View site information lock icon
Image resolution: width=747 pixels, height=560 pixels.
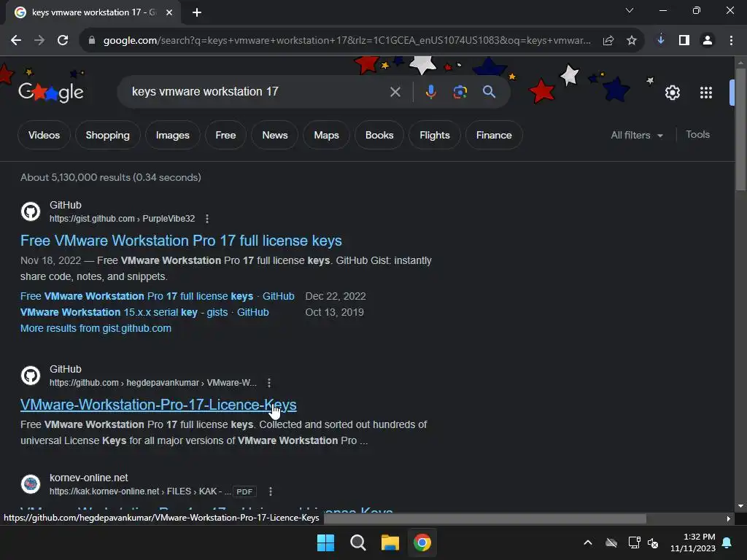[92, 41]
